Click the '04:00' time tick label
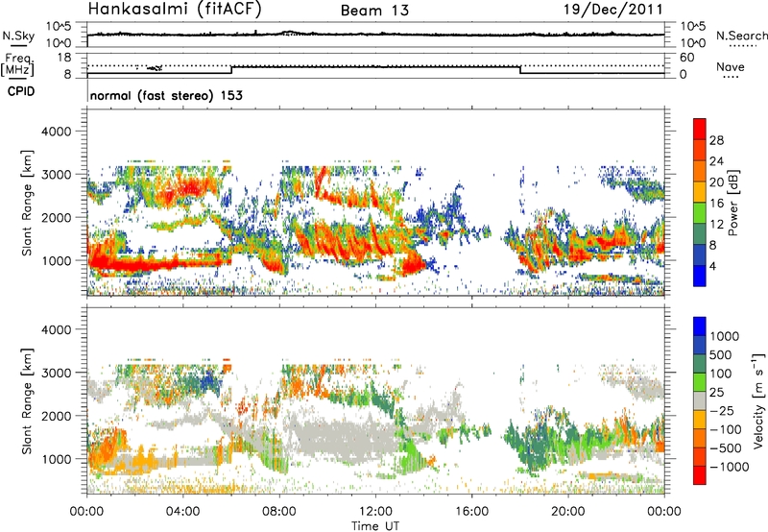 click(182, 512)
